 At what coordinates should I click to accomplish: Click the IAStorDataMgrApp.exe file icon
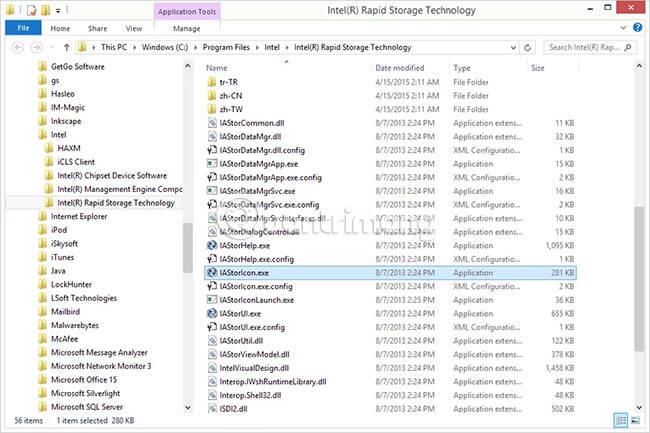tap(212, 164)
